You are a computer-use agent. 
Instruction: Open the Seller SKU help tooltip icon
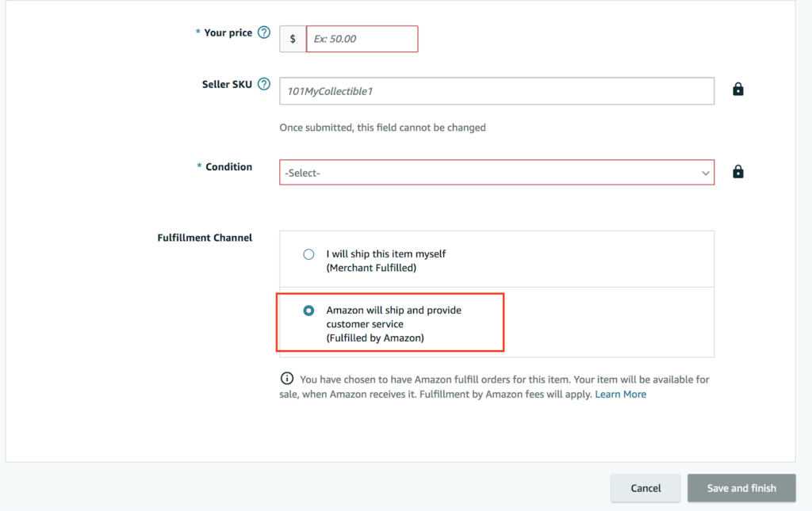(x=264, y=85)
